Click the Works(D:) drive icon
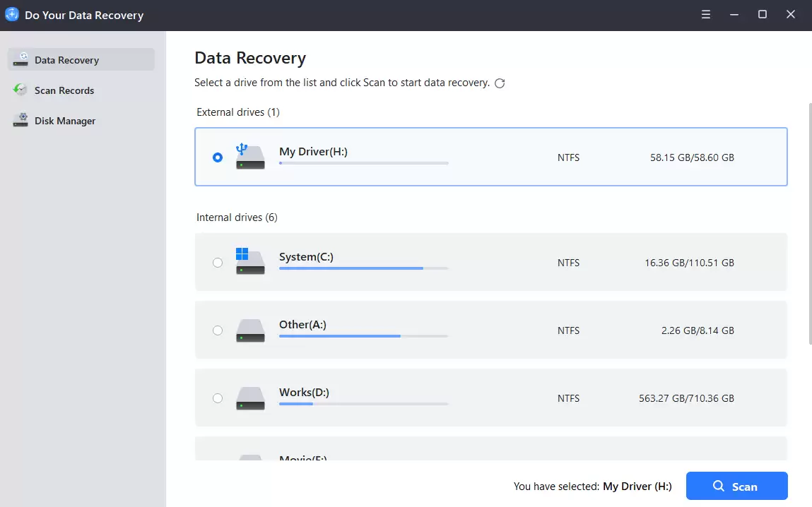812x507 pixels. tap(250, 398)
